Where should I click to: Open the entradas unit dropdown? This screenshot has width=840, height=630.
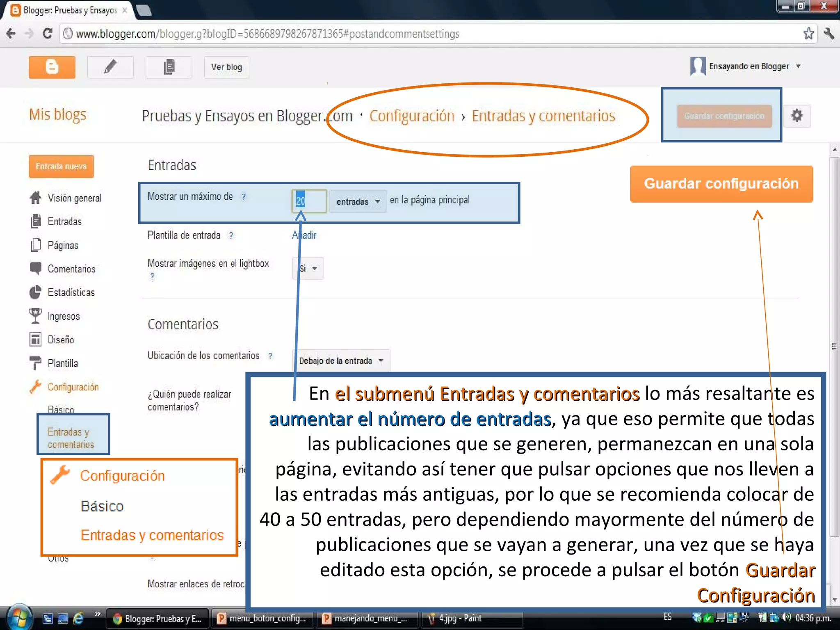[x=358, y=201]
